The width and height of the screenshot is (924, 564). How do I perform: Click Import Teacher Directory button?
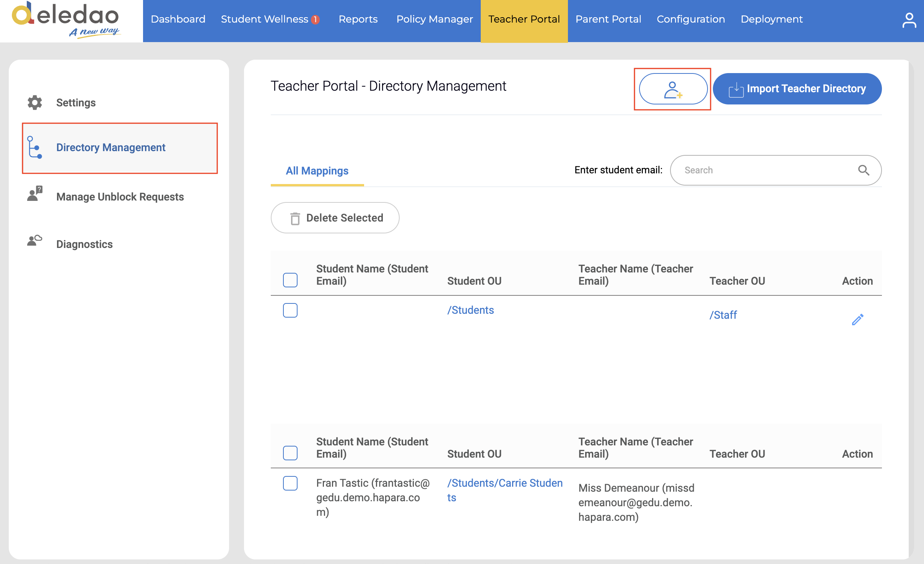(x=797, y=89)
